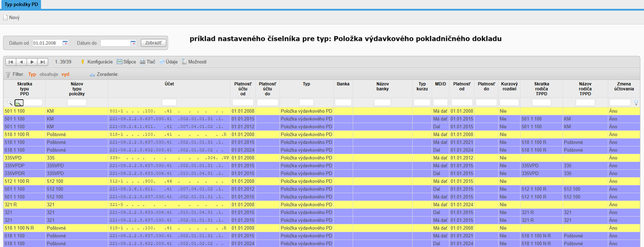Click the Tlač print option
This screenshot has width=644, height=247.
(x=148, y=62)
